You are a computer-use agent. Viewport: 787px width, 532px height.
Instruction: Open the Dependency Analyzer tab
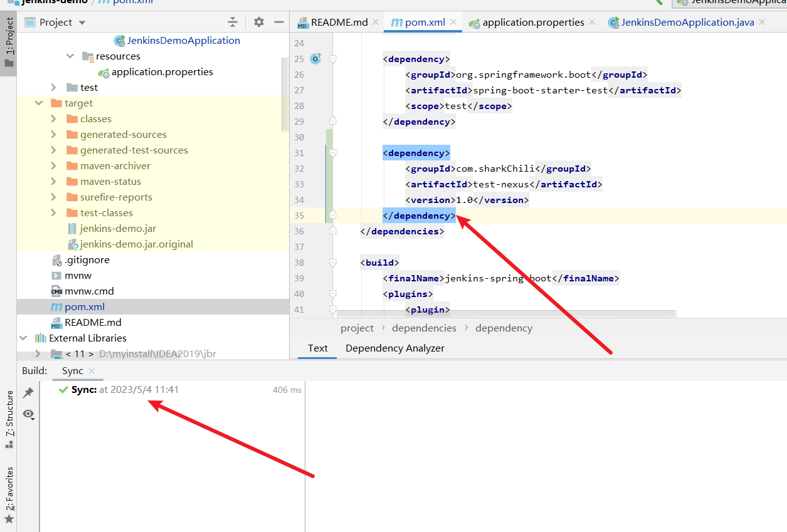click(x=394, y=348)
